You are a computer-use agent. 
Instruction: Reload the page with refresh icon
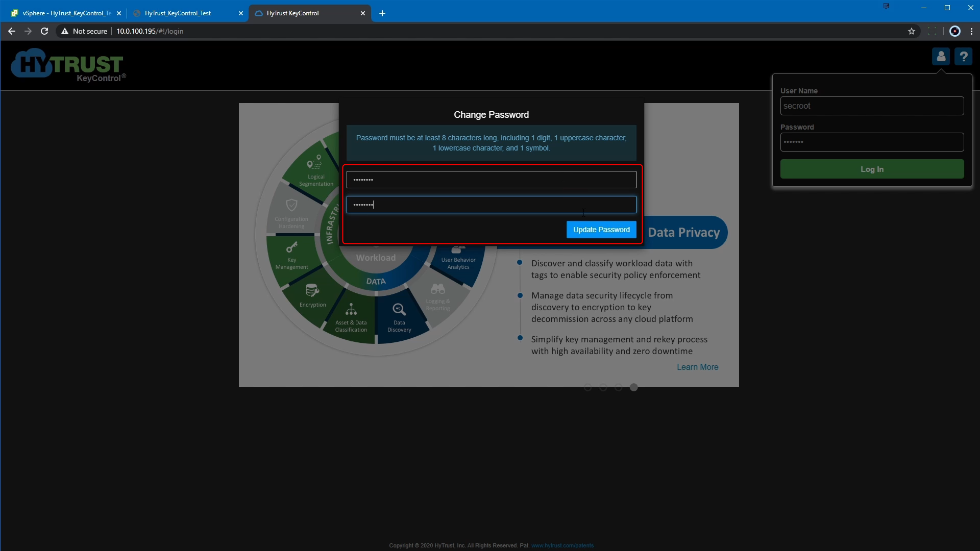coord(44,31)
